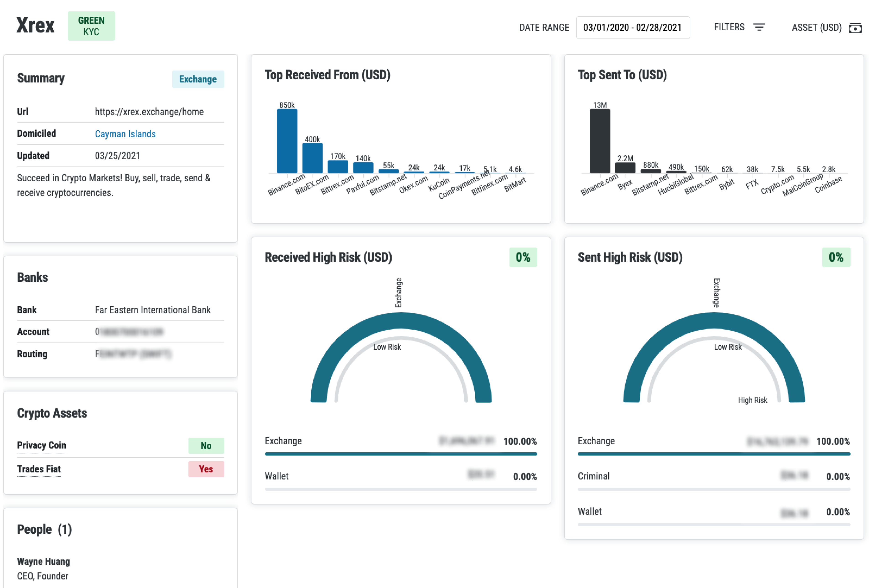The height and width of the screenshot is (588, 869).
Task: Click the Exchange tag in Summary
Action: 198,79
